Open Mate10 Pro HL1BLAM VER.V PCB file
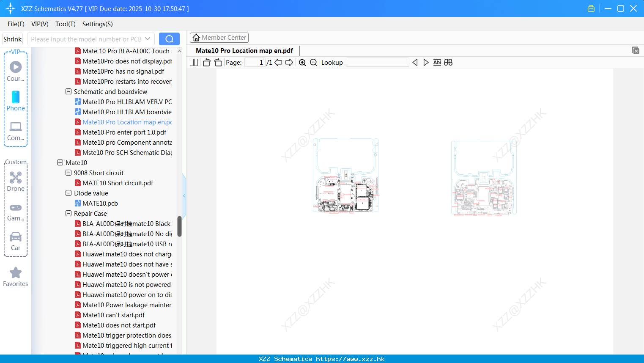 pos(123,102)
